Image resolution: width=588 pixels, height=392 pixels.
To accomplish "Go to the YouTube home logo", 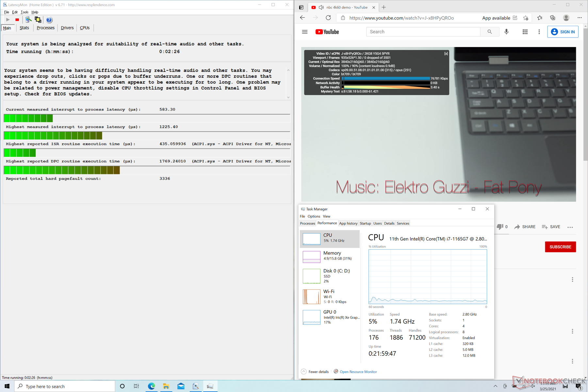I will coord(327,32).
